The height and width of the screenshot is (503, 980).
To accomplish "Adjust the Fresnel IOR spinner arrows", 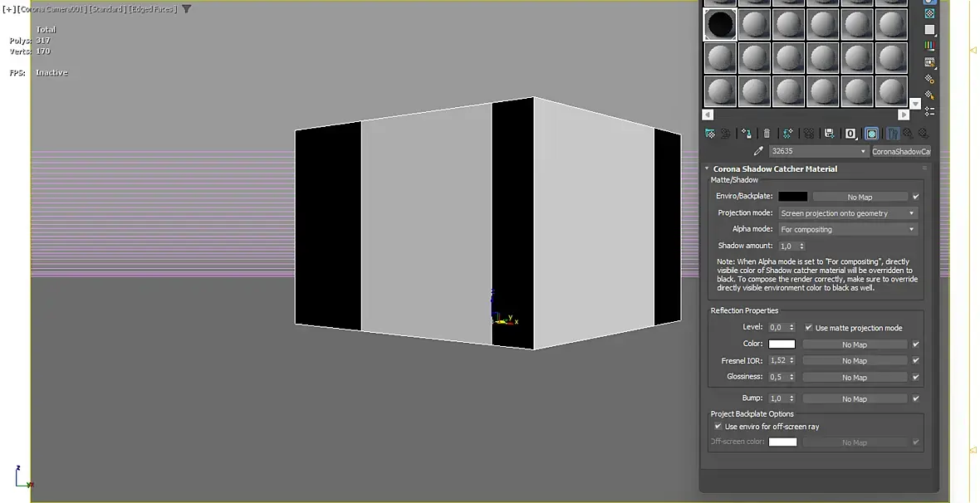I will tap(791, 360).
